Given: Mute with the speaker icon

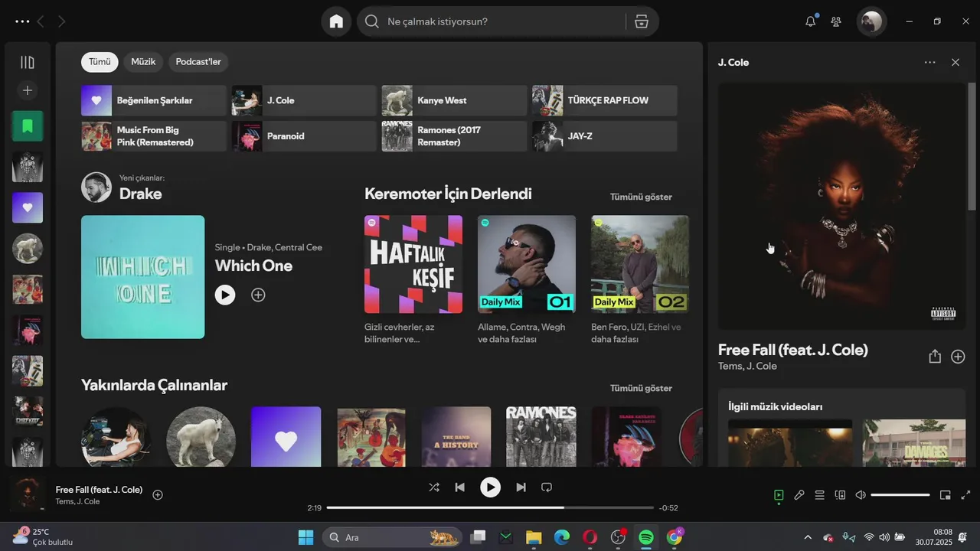Looking at the screenshot, I should 861,495.
